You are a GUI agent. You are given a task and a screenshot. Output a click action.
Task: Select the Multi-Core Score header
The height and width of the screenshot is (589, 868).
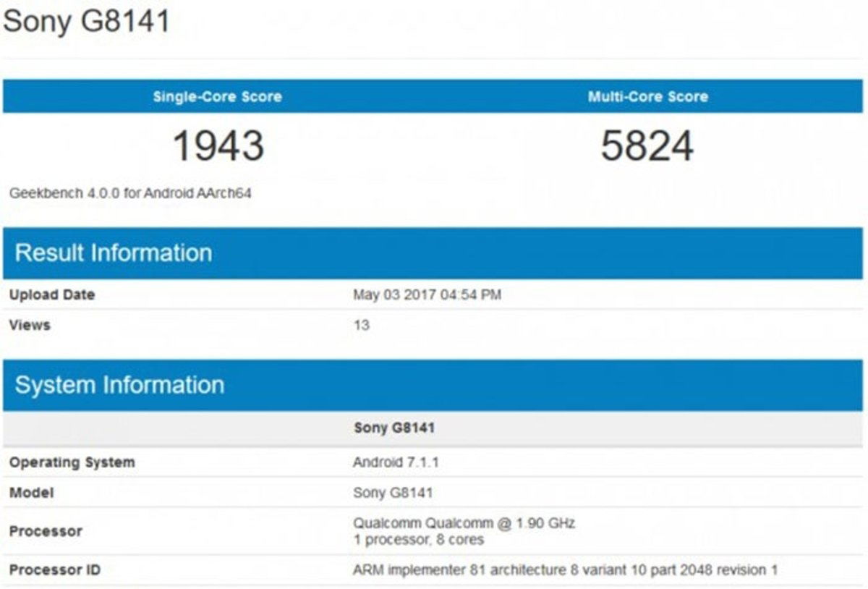pos(648,96)
